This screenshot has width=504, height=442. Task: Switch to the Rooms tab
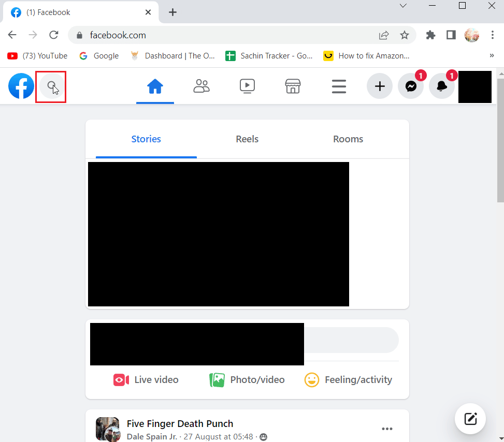coord(348,139)
